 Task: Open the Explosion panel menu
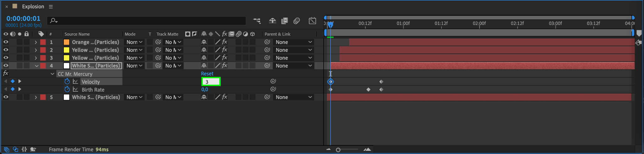pyautogui.click(x=51, y=7)
